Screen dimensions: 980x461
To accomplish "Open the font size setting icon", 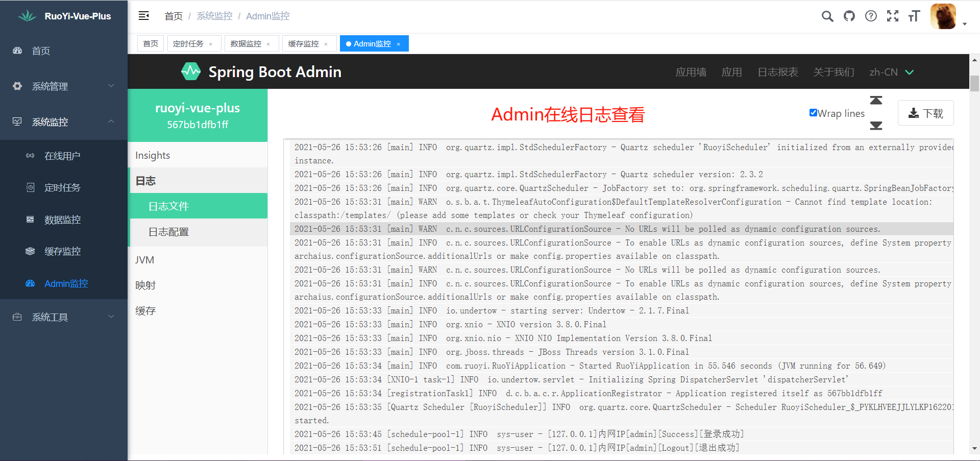I will point(914,16).
